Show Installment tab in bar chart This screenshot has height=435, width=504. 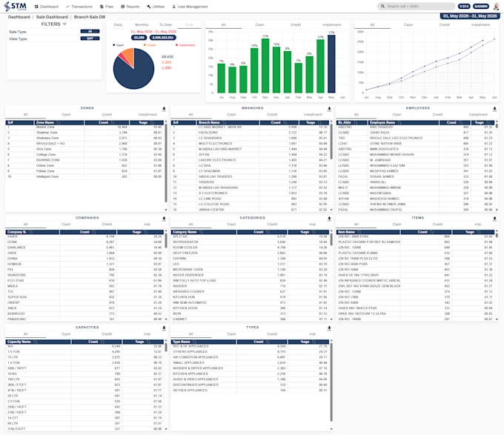[332, 24]
